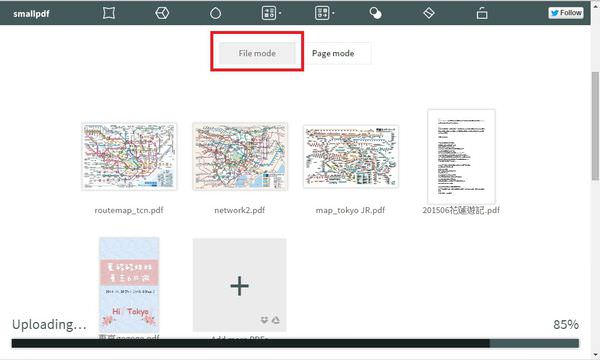Viewport: 600px width, 360px height.
Task: Open the smallpdf home logo
Action: [31, 13]
